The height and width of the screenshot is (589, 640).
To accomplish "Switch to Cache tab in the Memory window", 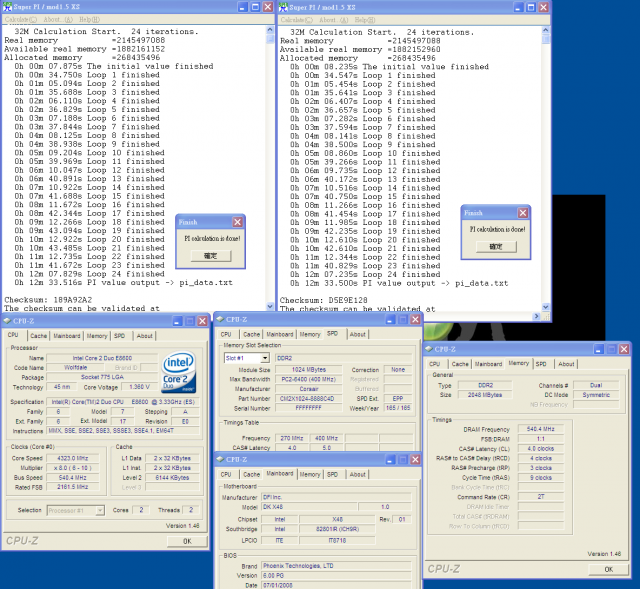I will (x=460, y=364).
